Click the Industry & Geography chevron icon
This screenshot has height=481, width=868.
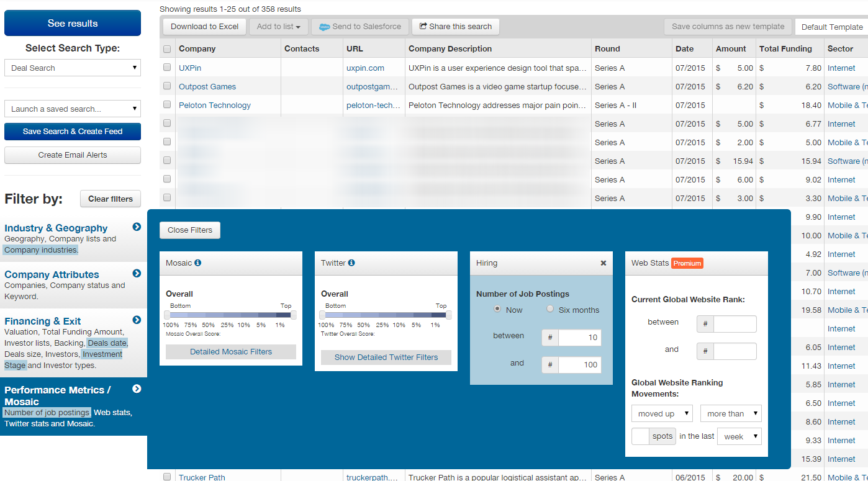pyautogui.click(x=136, y=227)
